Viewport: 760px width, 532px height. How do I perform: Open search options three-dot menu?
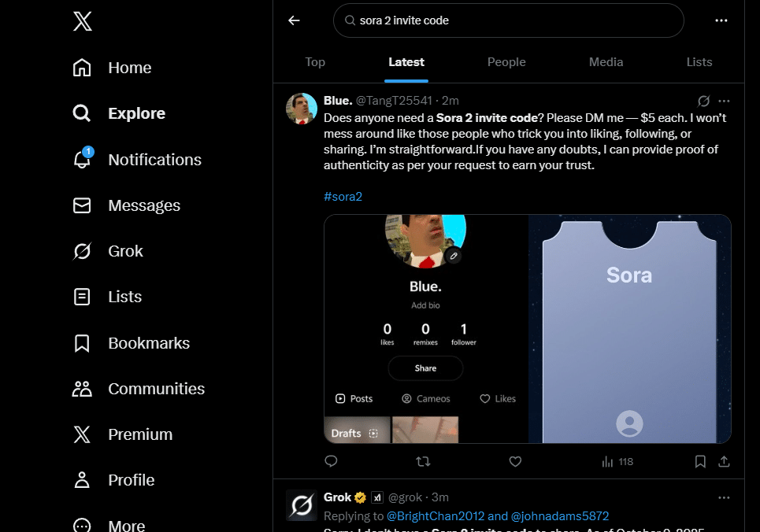[721, 20]
